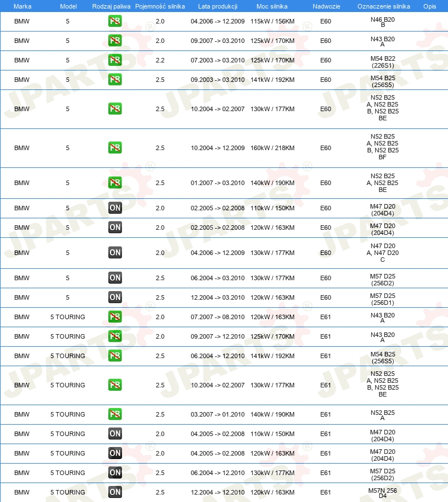Click diesel ON icon in the M57 D25 (256D2) E60 row
This screenshot has width=448, height=502.
pos(115,277)
